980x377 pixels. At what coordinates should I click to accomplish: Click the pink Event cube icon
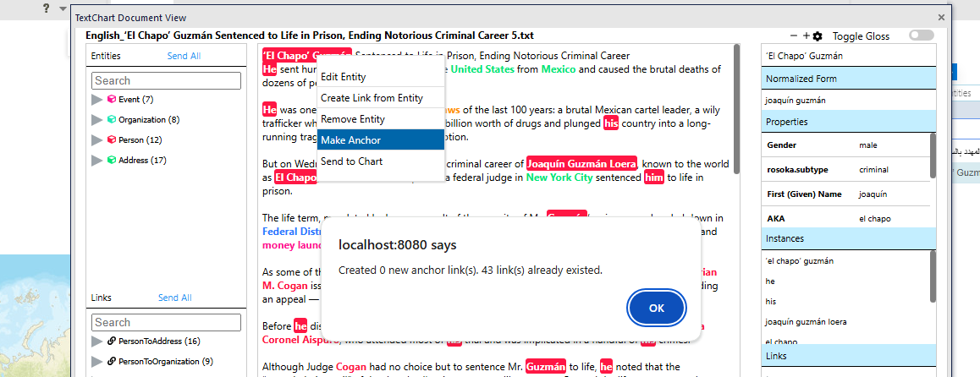coord(111,99)
